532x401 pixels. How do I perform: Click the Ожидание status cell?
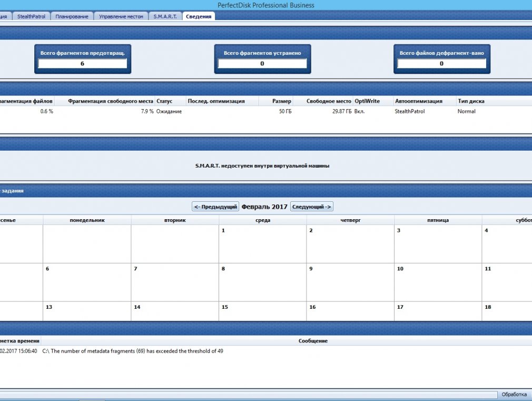169,111
